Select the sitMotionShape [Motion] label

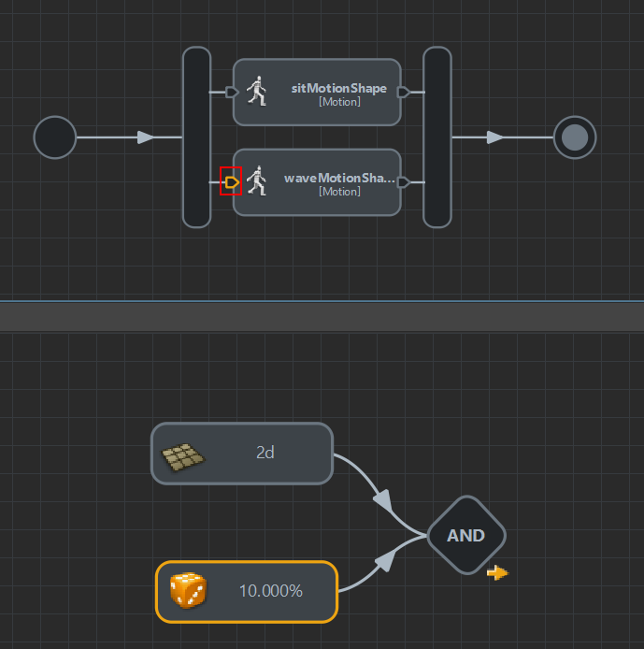(x=339, y=94)
